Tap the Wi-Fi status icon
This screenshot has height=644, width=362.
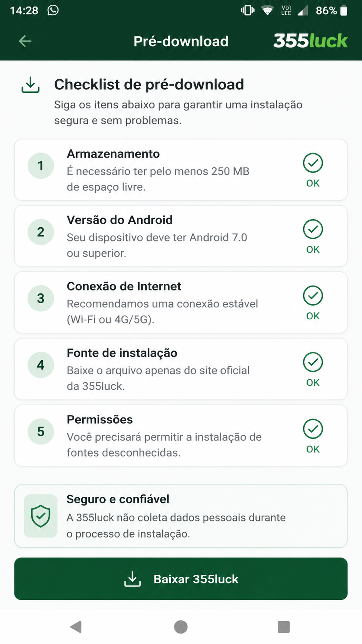(x=267, y=10)
